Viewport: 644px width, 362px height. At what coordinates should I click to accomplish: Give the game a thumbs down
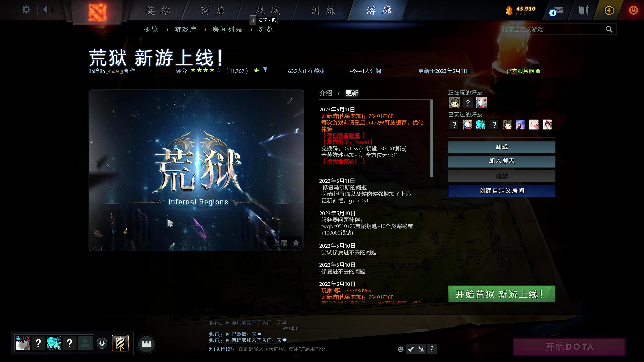tap(265, 70)
